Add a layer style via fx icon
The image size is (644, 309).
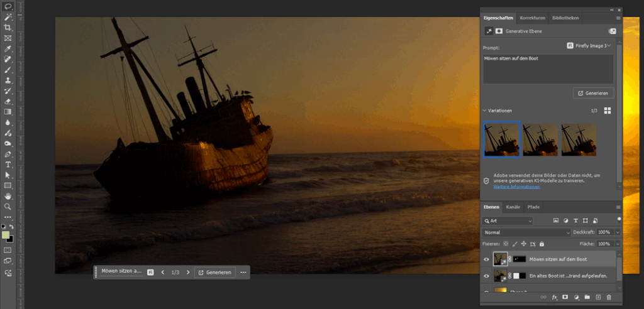click(x=555, y=297)
